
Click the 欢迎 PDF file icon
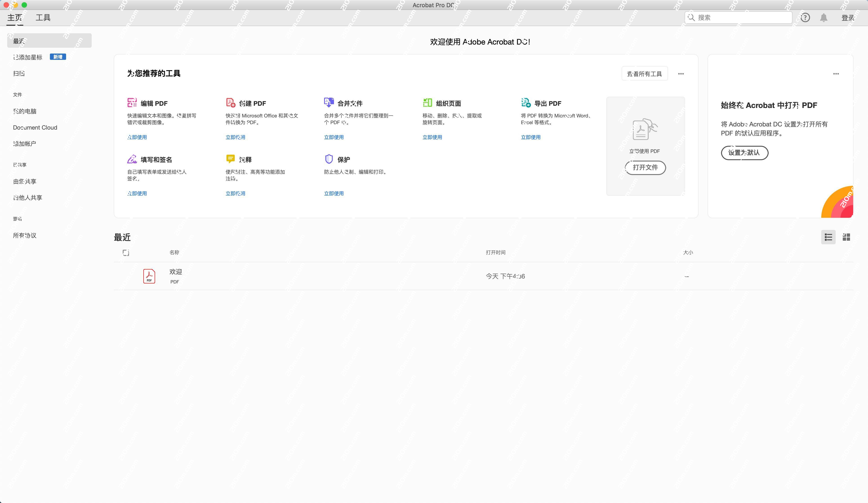coord(149,276)
